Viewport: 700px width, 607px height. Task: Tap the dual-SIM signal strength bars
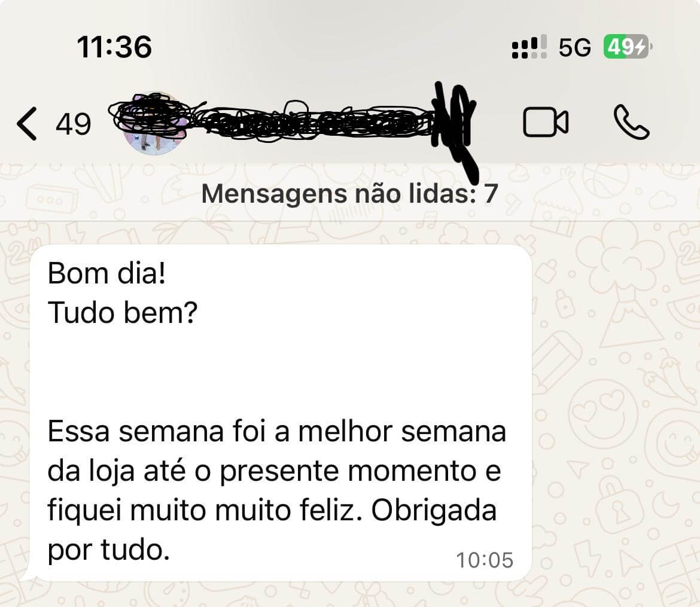[529, 47]
